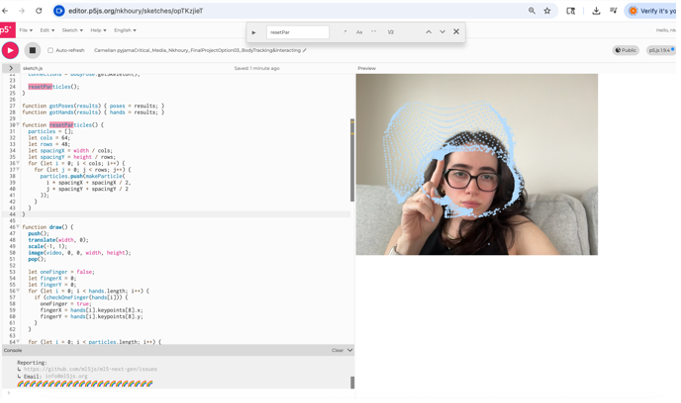
Task: Go forward in browser history
Action: pos(22,11)
